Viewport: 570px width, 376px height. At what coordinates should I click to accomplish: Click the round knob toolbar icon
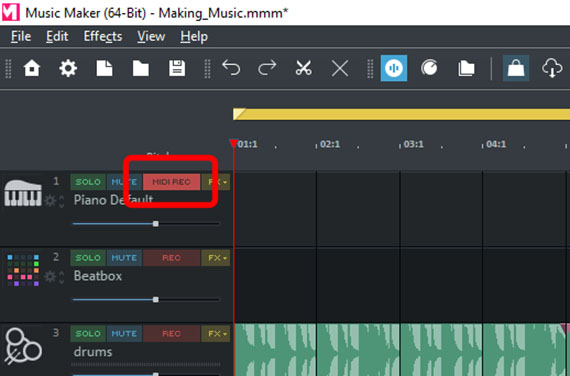[429, 68]
